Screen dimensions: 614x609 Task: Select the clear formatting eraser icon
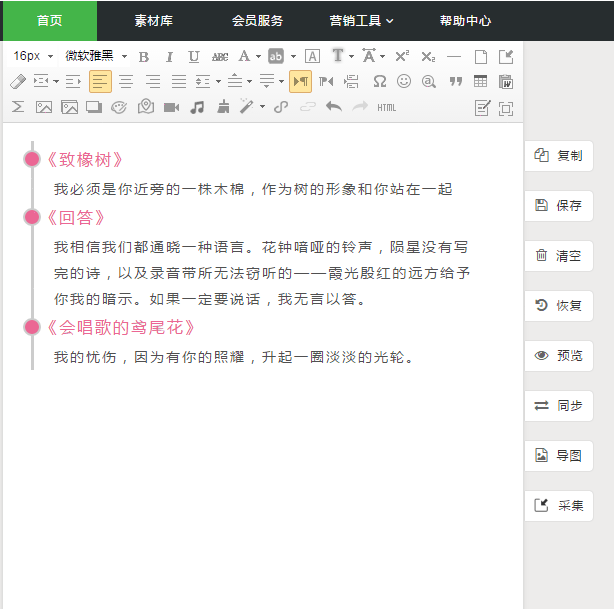coord(18,82)
